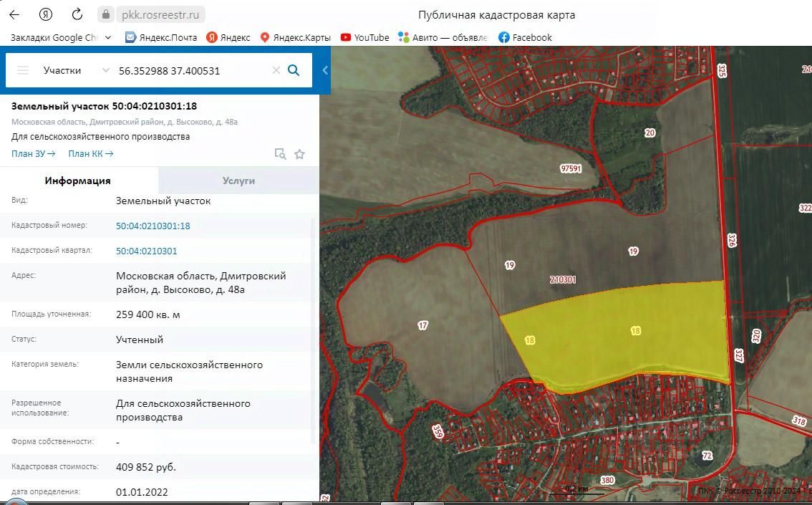
Task: Click parcel label 97591 on the map
Action: 571,168
